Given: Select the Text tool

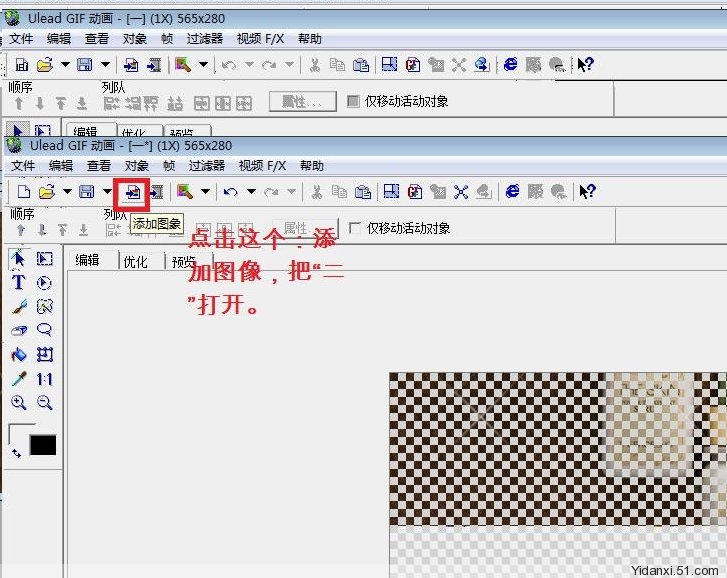Looking at the screenshot, I should tap(19, 282).
